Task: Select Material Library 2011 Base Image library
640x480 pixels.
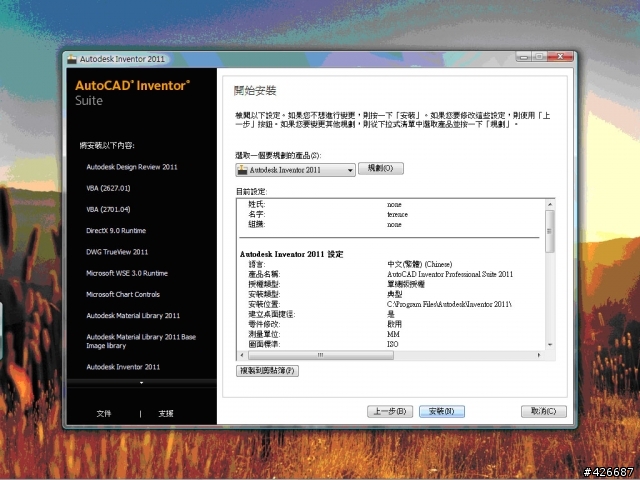Action: tap(141, 341)
